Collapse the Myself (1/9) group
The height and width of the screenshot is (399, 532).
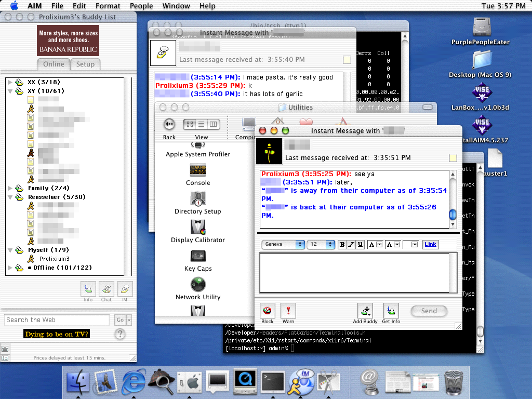click(x=10, y=250)
